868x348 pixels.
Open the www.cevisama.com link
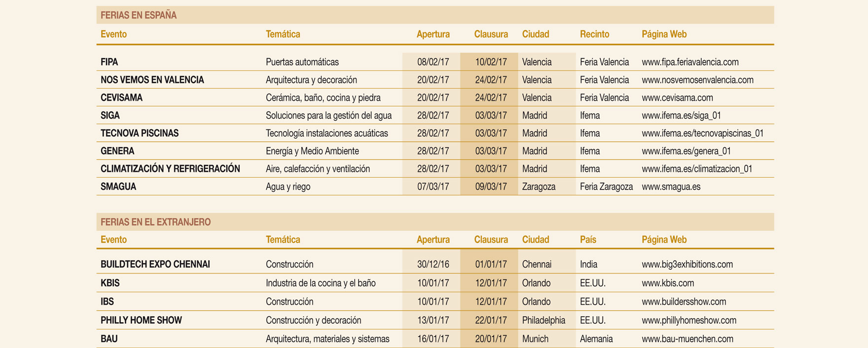pos(677,98)
